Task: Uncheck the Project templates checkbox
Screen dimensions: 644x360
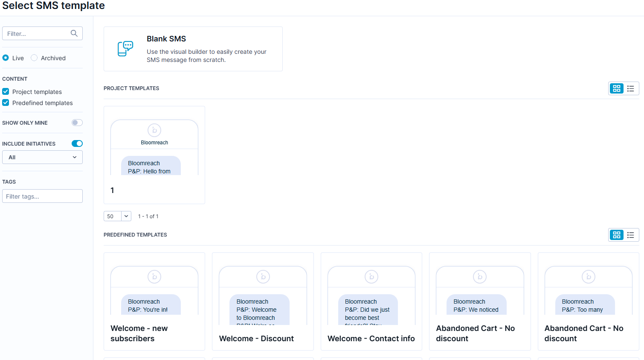Action: tap(6, 91)
